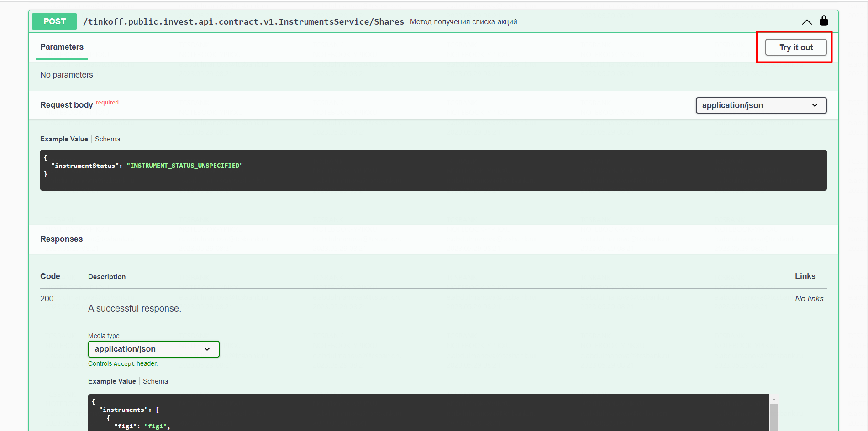Click the 200 response code
The image size is (868, 431).
pyautogui.click(x=47, y=299)
